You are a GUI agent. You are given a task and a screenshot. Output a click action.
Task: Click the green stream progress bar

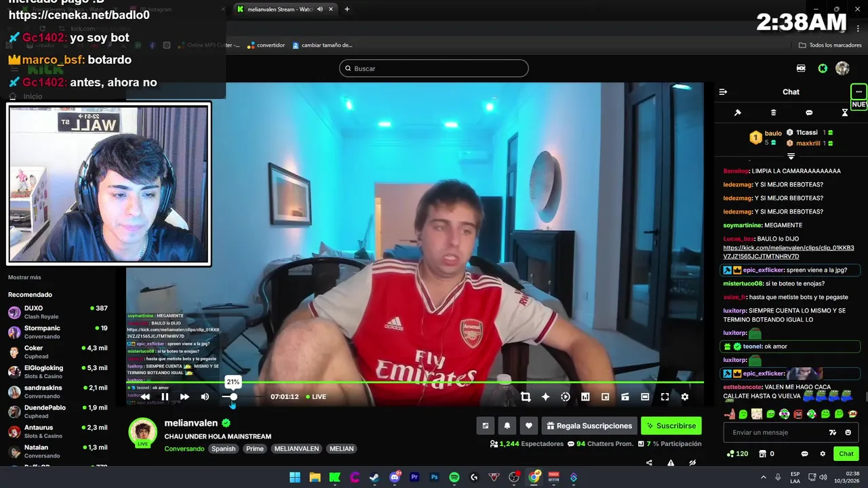[415, 382]
